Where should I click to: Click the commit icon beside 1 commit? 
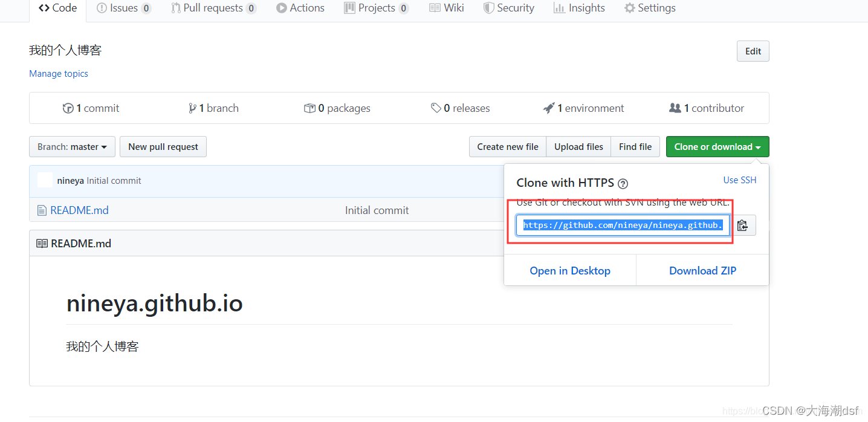click(x=68, y=108)
